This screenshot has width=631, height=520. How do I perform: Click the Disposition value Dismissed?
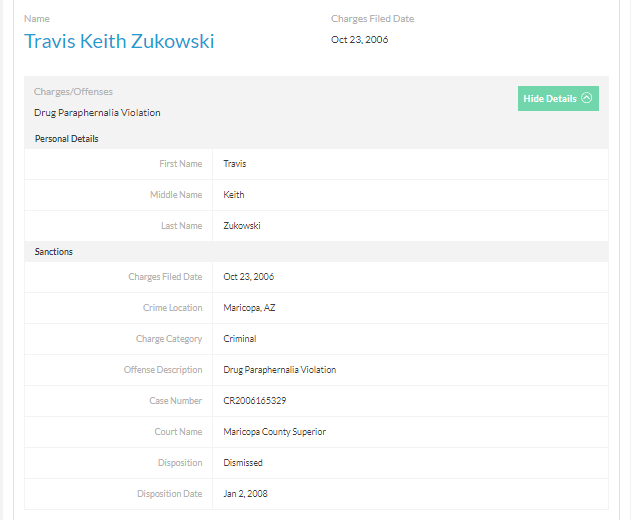pyautogui.click(x=243, y=463)
